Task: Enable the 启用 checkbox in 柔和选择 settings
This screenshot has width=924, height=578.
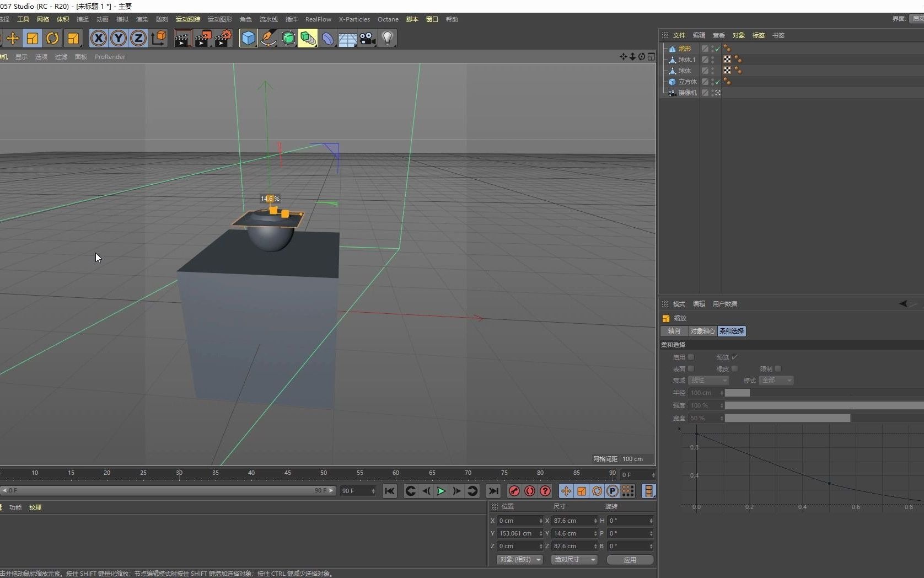Action: pos(692,357)
